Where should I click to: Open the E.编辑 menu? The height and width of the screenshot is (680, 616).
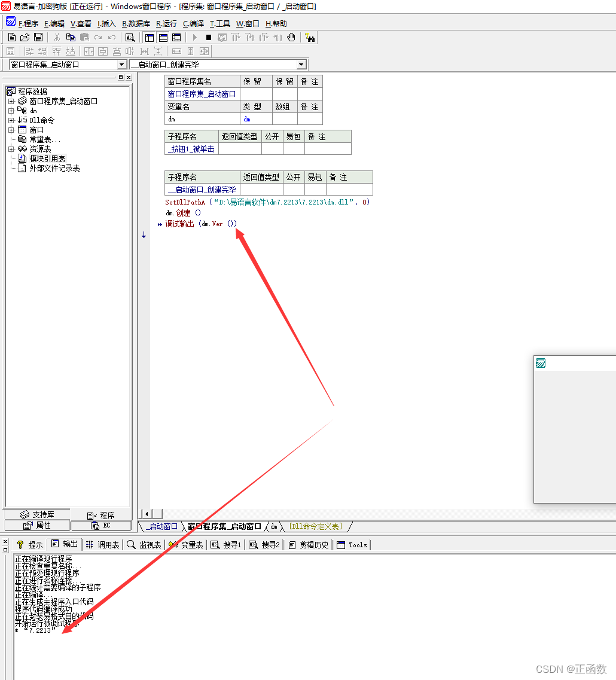(x=54, y=23)
